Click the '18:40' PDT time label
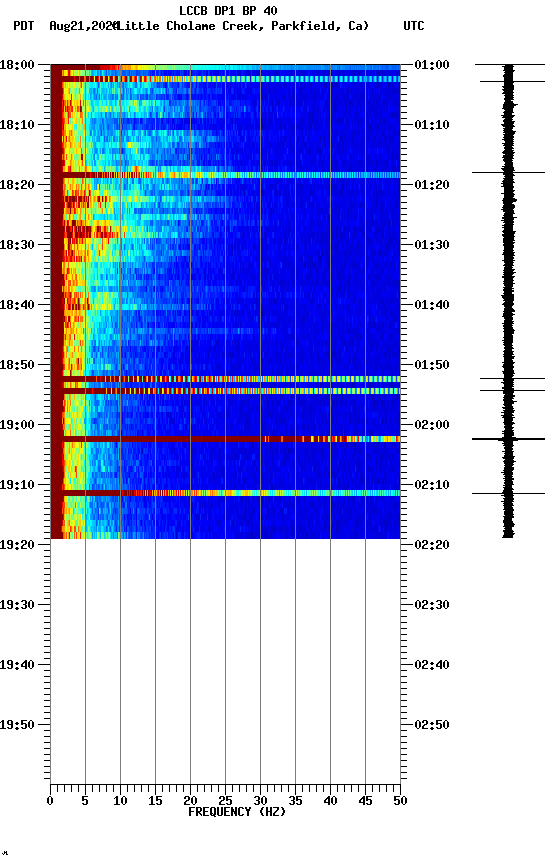 (x=17, y=305)
